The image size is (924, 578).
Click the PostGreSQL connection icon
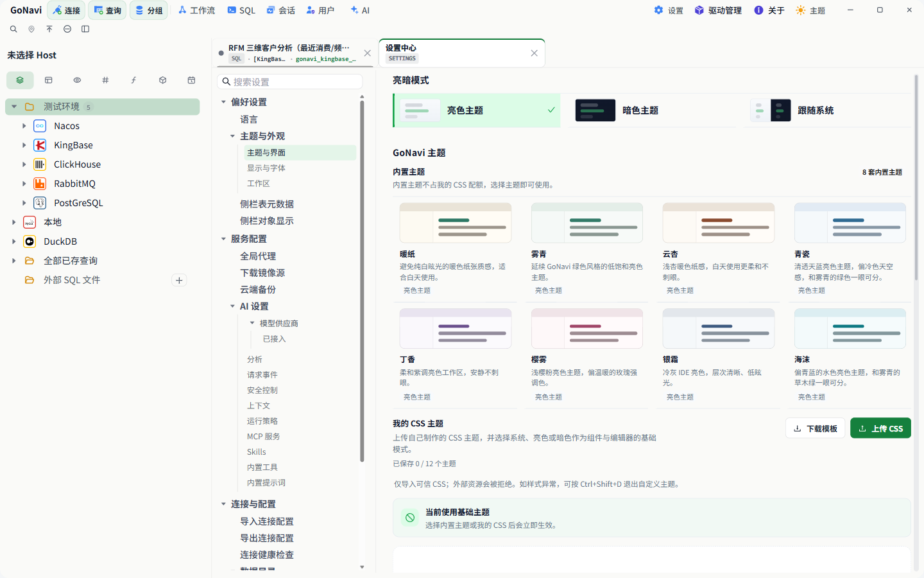(x=40, y=203)
